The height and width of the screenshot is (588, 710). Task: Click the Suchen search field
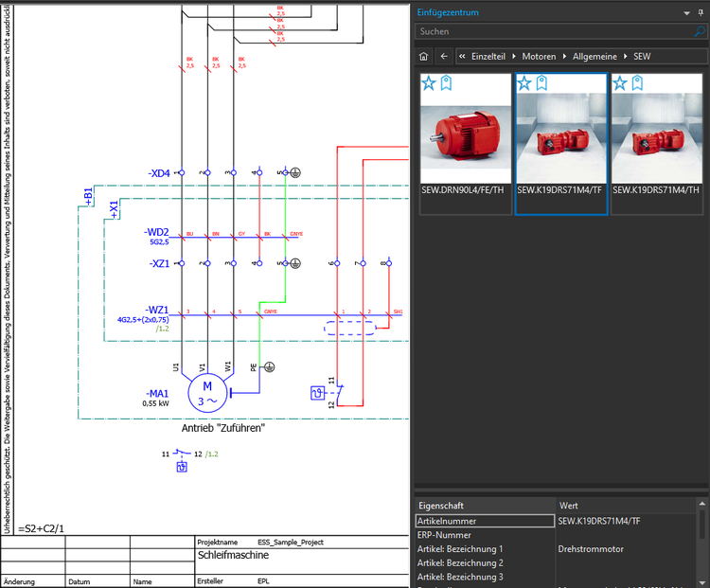(x=554, y=31)
